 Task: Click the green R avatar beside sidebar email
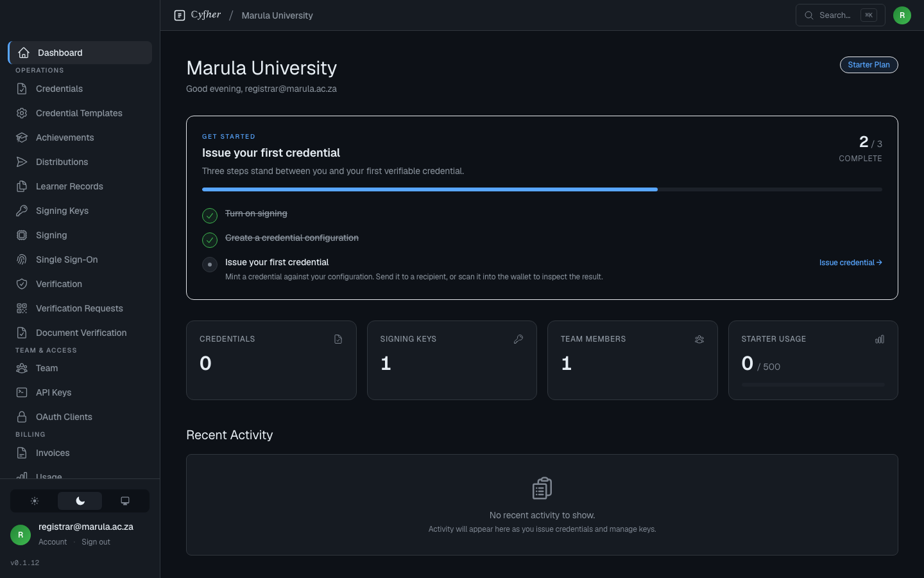point(21,534)
